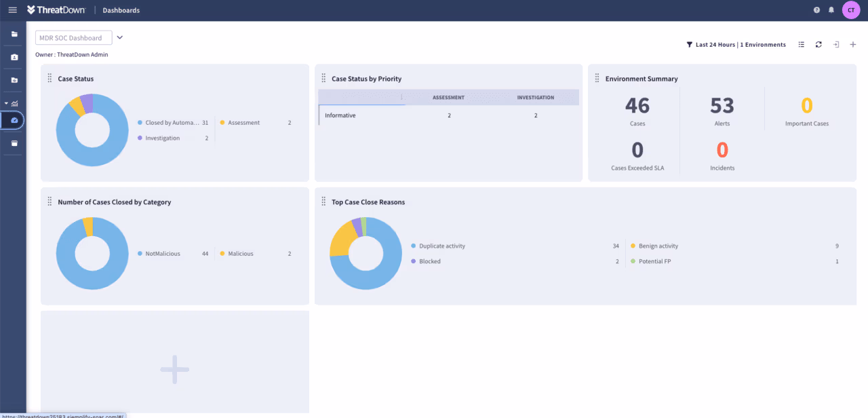
Task: Collapse the sidebar section via the small chevron
Action: [x=6, y=103]
